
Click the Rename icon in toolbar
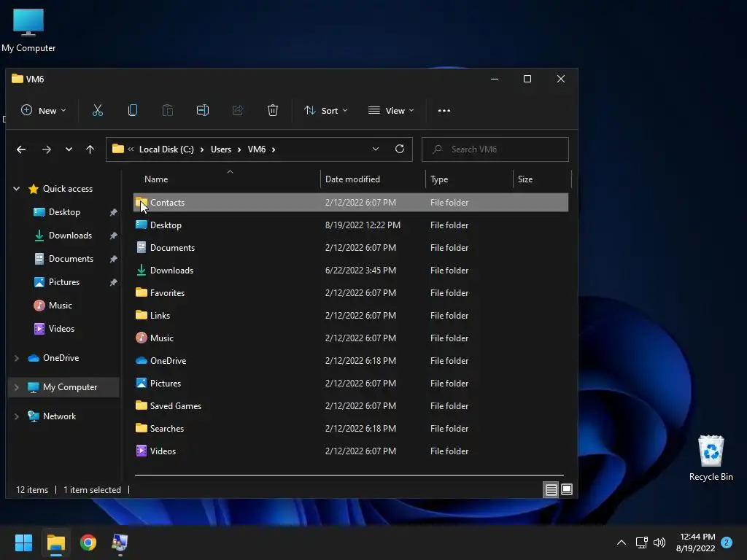click(203, 111)
